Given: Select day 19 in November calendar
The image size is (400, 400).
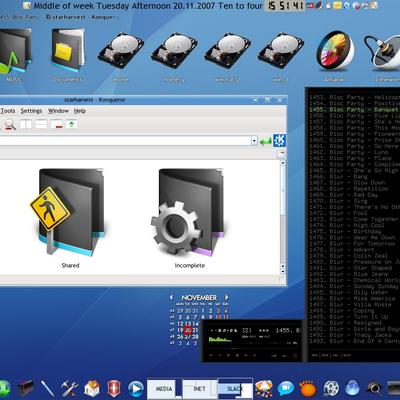Looking at the screenshot, I should (180, 330).
